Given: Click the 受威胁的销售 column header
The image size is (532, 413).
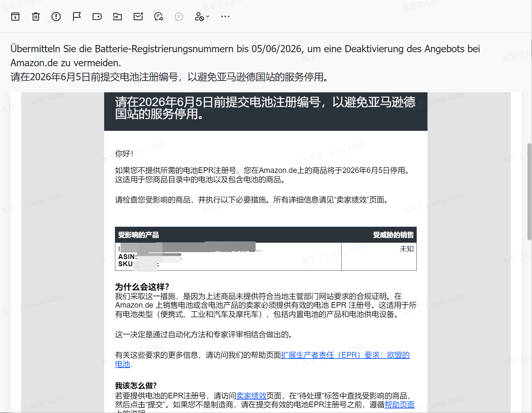Looking at the screenshot, I should pos(393,235).
